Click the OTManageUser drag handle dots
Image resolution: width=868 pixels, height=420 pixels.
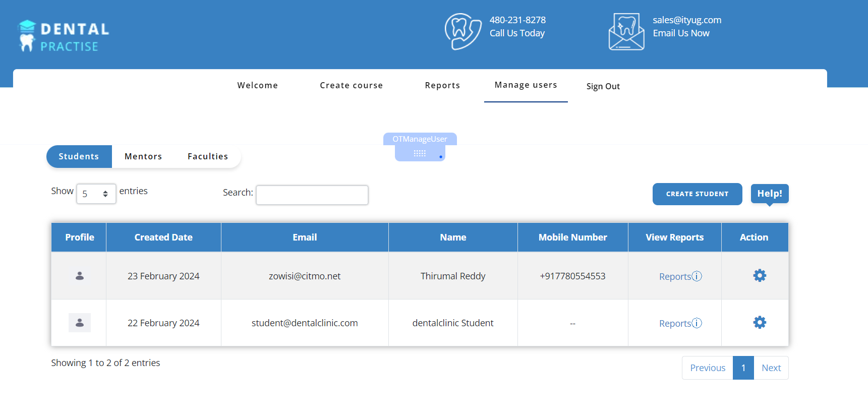tap(420, 153)
